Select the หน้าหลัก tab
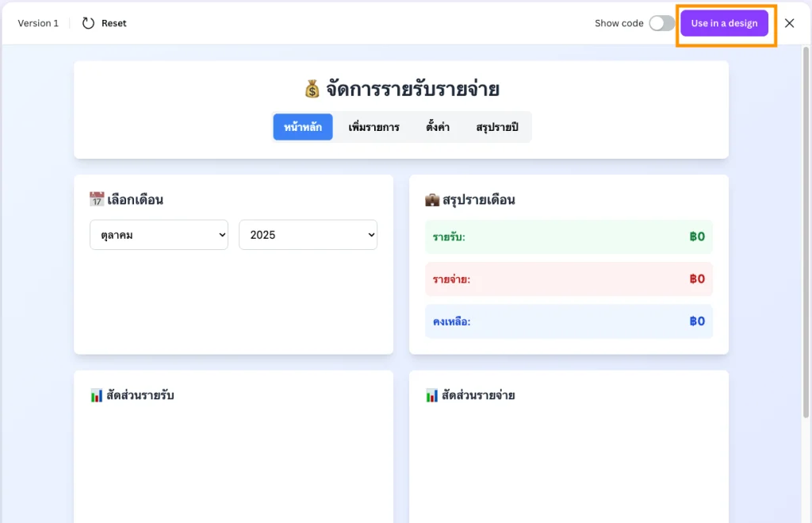The height and width of the screenshot is (523, 812). click(x=303, y=127)
